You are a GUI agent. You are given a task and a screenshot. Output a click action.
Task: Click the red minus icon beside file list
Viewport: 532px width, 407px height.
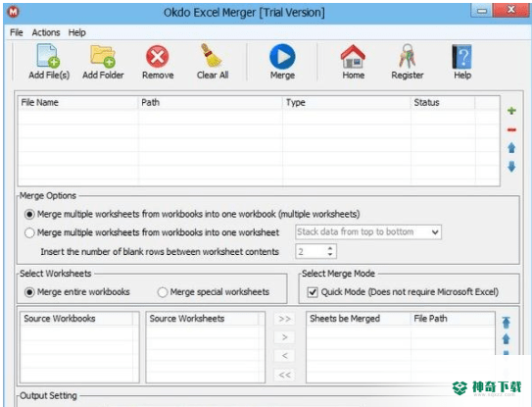(x=511, y=129)
